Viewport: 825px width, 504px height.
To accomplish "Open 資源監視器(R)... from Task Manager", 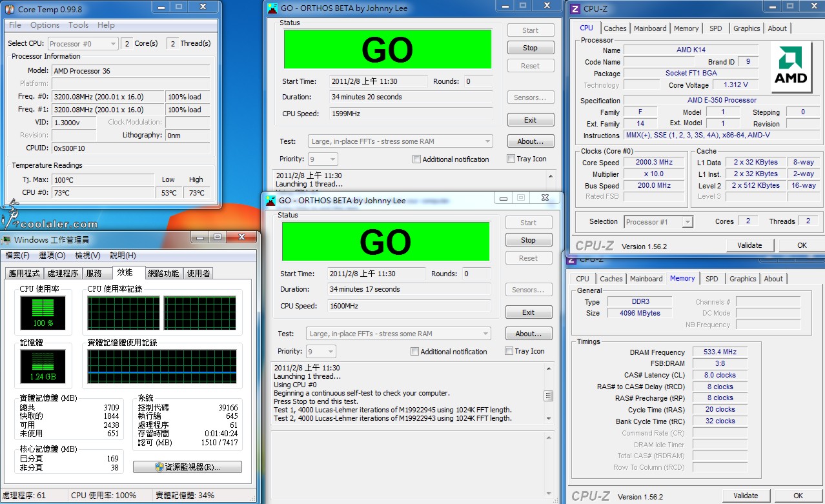I will 187,467.
